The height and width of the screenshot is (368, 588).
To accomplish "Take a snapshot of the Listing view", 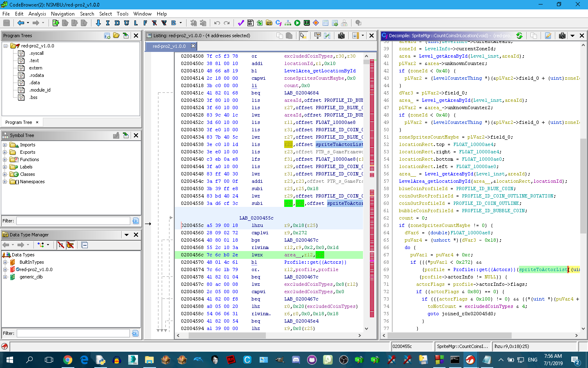I will (341, 36).
